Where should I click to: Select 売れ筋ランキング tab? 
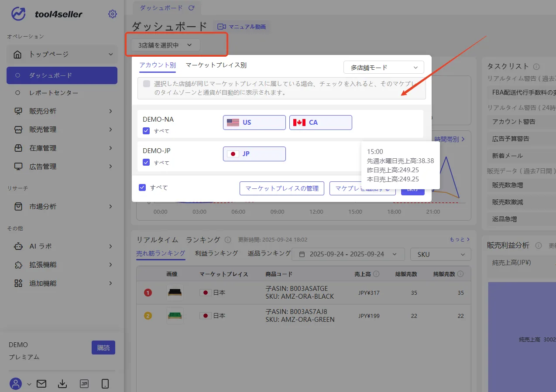click(x=161, y=253)
